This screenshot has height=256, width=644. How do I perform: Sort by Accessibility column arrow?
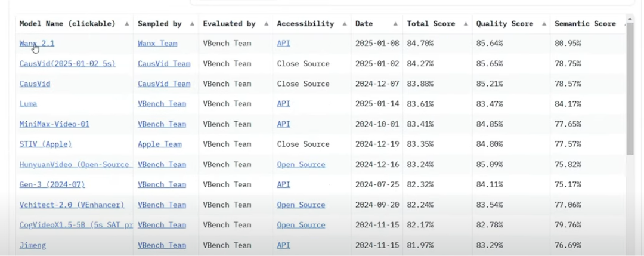point(345,24)
